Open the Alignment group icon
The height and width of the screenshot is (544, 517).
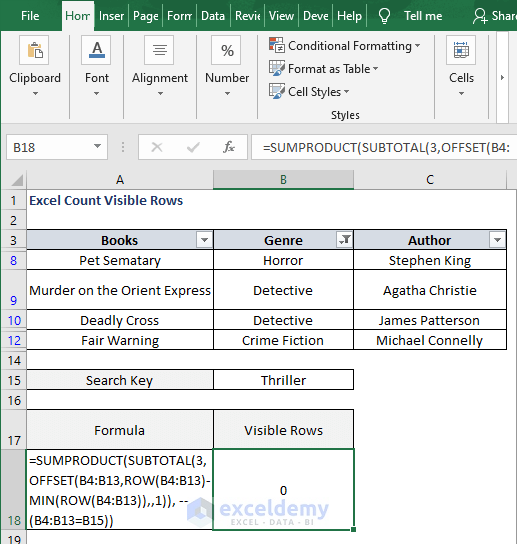(x=159, y=50)
